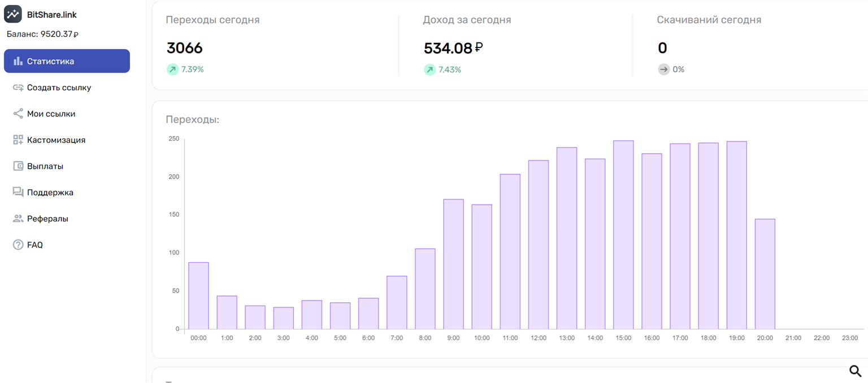The height and width of the screenshot is (383, 868).
Task: Click the Создать ссылку link-plus icon
Action: (18, 88)
